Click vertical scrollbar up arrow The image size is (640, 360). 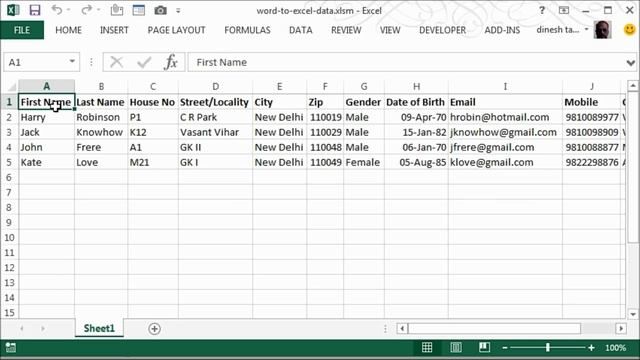(x=633, y=86)
